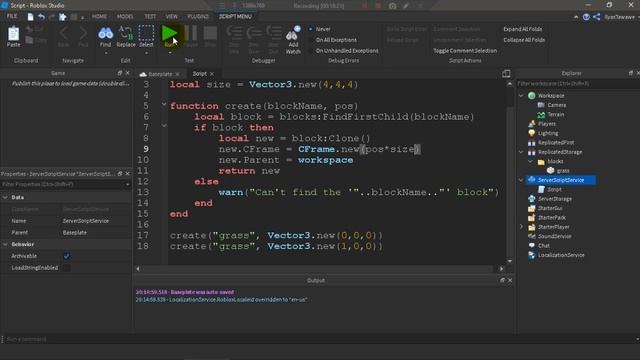Switch to the TEST ribbon tab
640x360 pixels.
[150, 17]
